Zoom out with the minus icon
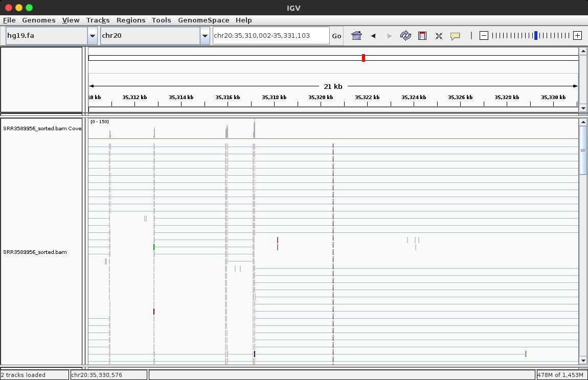The width and height of the screenshot is (588, 380). coord(484,36)
